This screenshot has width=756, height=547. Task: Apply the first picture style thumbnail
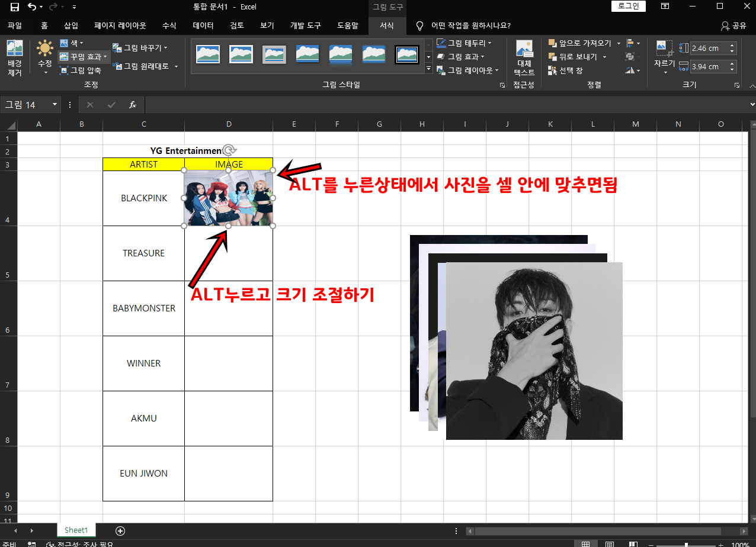point(208,54)
